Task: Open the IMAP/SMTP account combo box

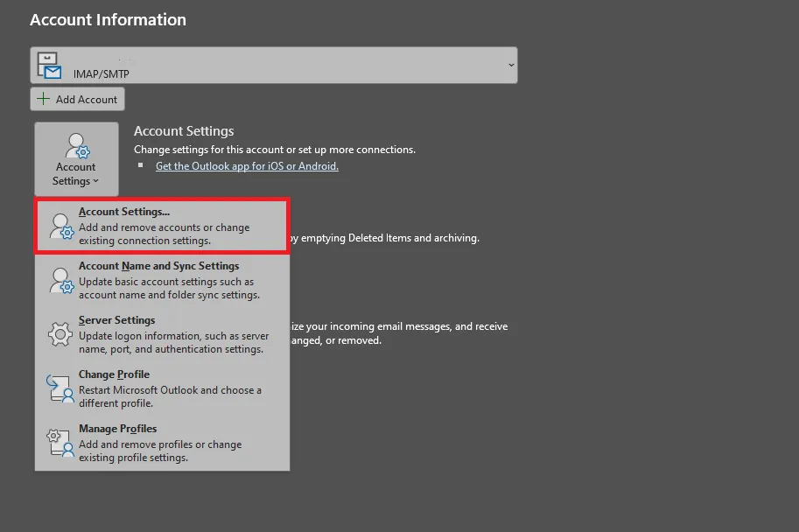Action: (273, 66)
